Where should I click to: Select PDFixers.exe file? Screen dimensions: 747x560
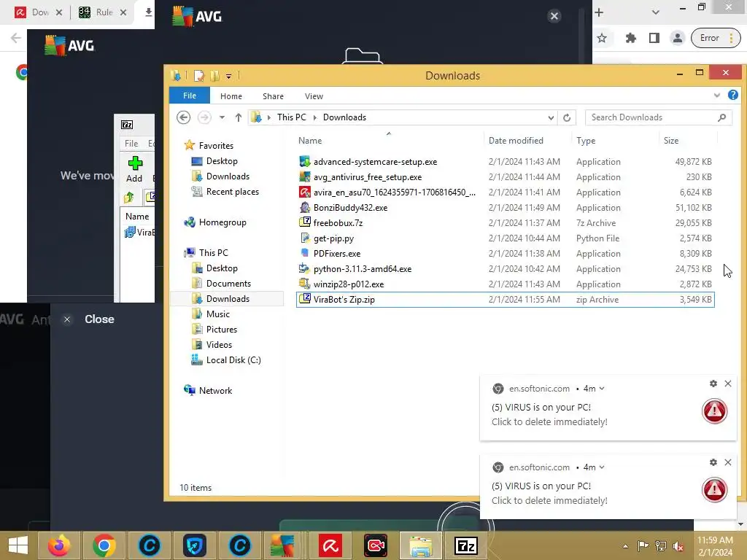click(505, 253)
